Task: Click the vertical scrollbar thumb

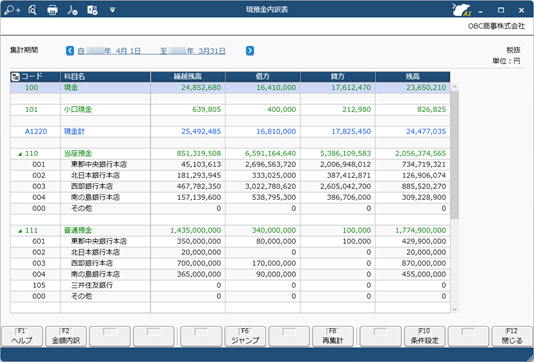Action: coord(454,155)
